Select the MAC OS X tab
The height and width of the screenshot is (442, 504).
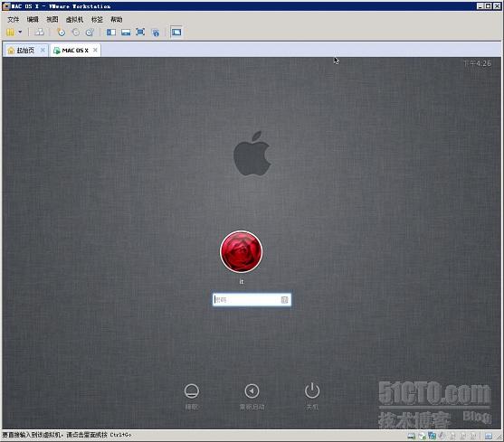74,51
